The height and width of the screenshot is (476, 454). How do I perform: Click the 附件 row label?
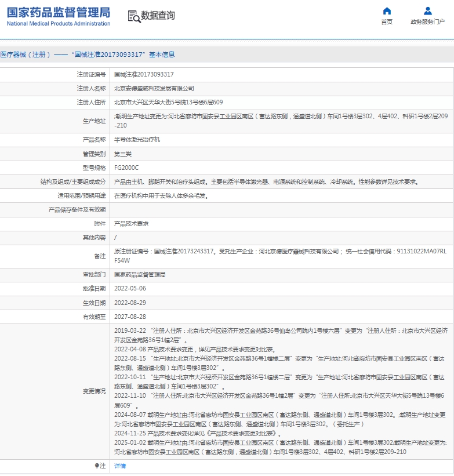pos(100,224)
